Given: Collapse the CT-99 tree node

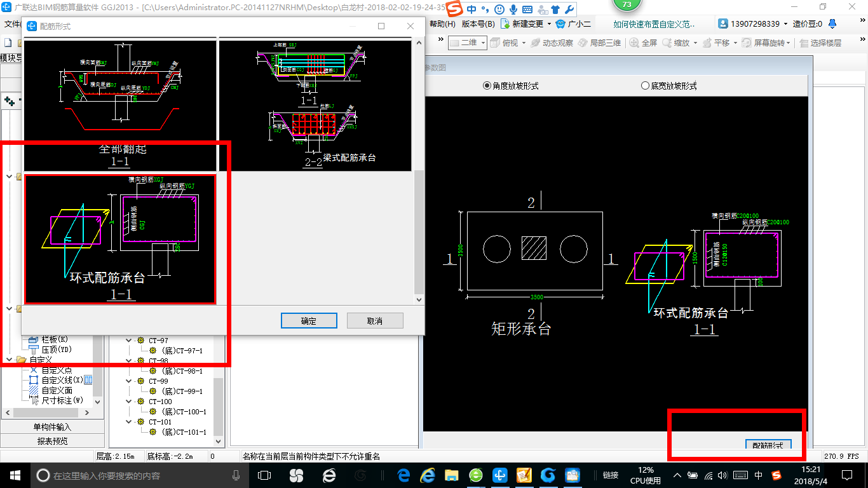Looking at the screenshot, I should (x=130, y=381).
